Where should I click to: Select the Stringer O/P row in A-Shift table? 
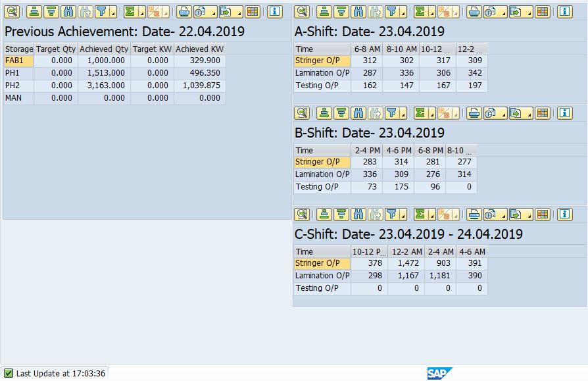click(320, 61)
